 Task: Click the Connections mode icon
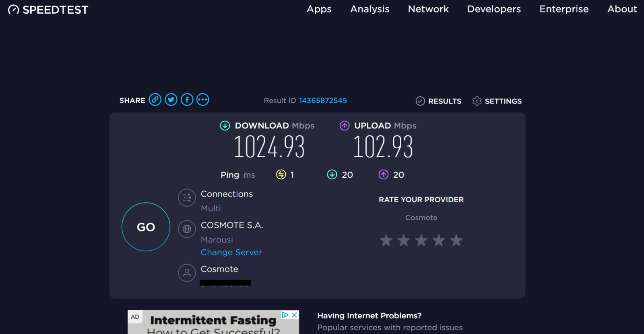click(187, 198)
